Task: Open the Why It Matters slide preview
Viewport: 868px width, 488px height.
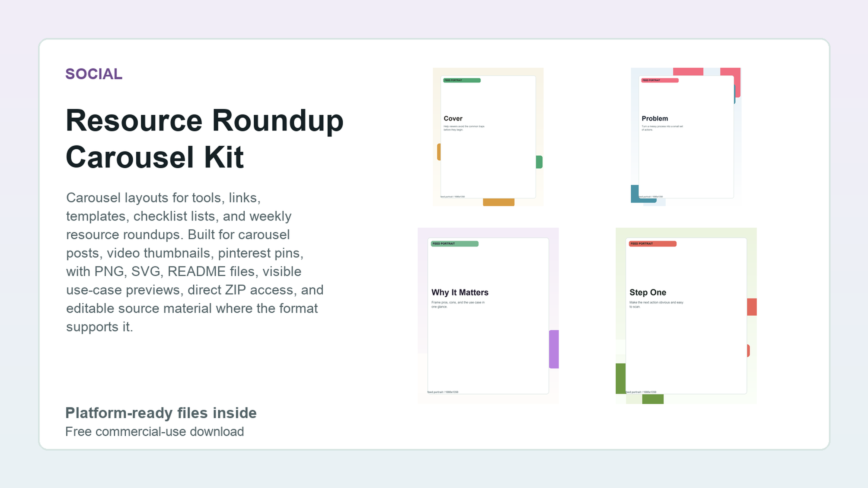Action: pos(488,316)
